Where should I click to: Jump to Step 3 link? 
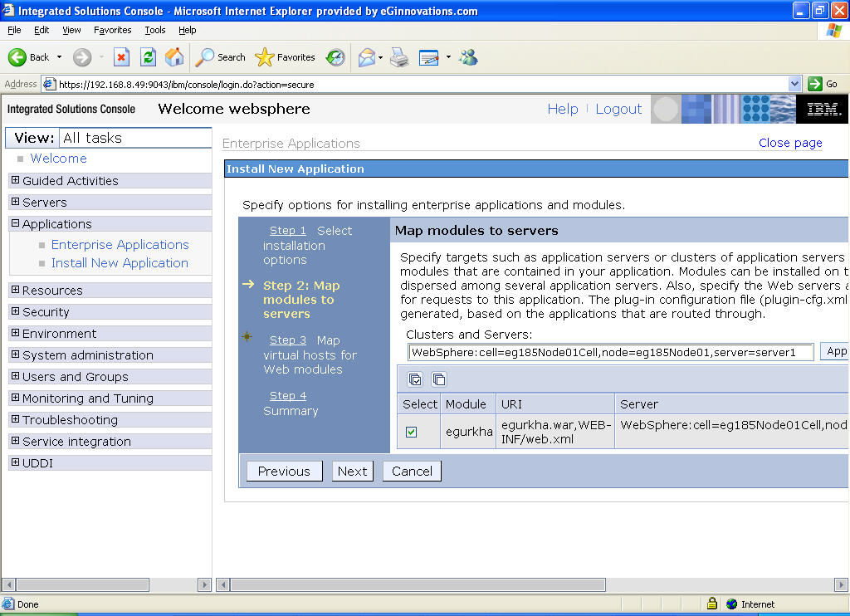pyautogui.click(x=288, y=340)
